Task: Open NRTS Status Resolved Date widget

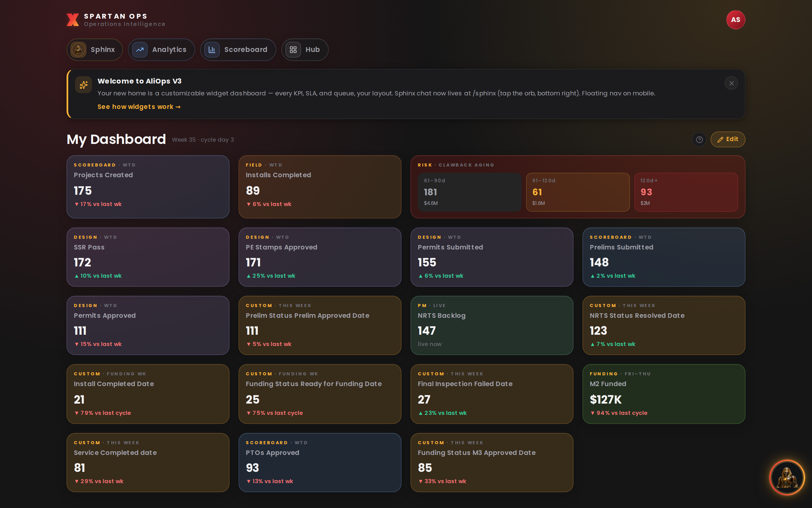Action: coord(664,325)
